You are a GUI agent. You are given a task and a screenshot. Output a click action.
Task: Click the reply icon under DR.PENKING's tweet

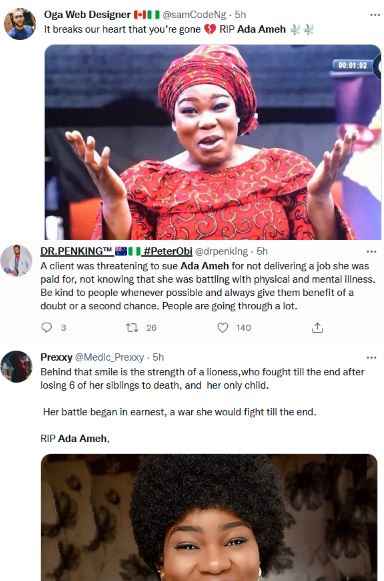(47, 328)
